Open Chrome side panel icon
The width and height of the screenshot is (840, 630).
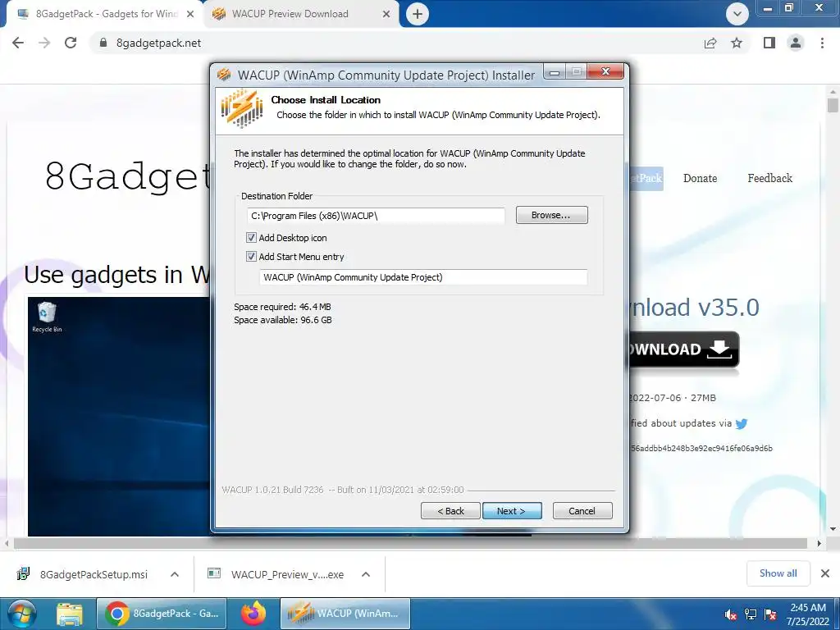tap(769, 43)
